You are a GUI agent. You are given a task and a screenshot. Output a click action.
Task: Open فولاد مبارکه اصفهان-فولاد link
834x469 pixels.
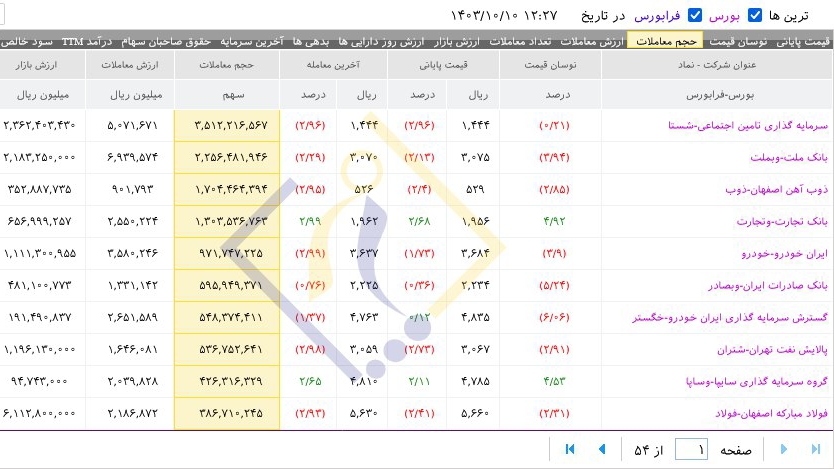pos(771,413)
